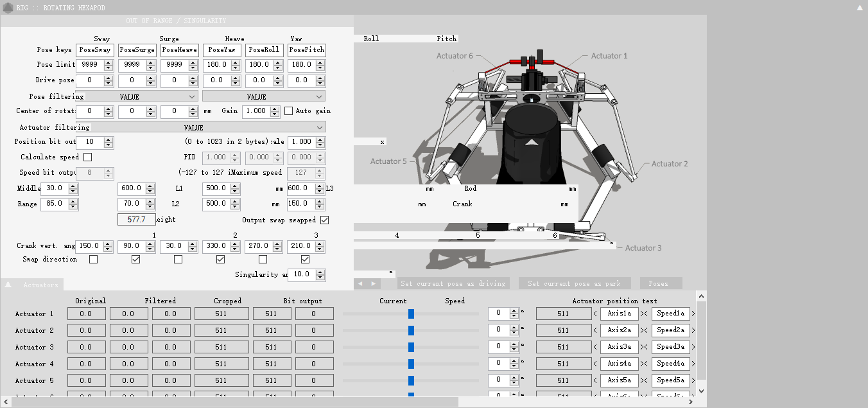Image resolution: width=868 pixels, height=408 pixels.
Task: Increase the Gain value with up arrow
Action: (x=275, y=108)
